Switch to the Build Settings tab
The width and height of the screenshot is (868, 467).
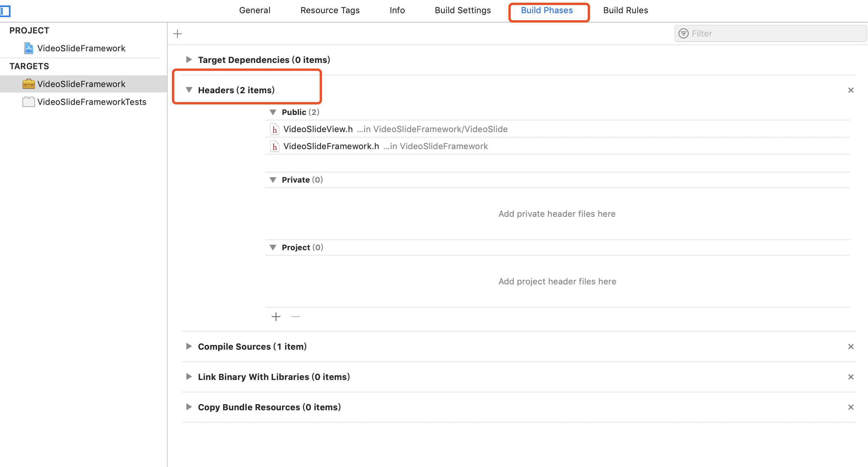(463, 10)
